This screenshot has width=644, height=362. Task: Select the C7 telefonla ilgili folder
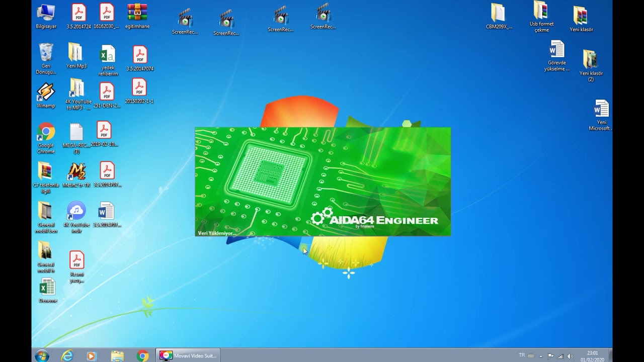(45, 178)
